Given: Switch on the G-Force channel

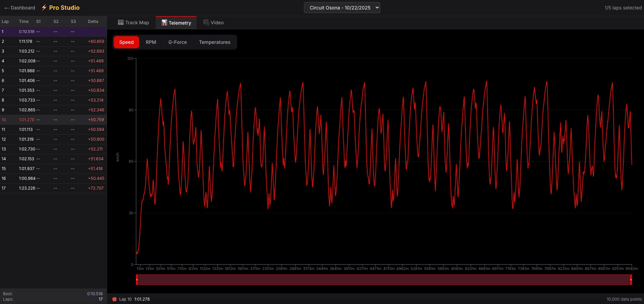Looking at the screenshot, I should pyautogui.click(x=178, y=42).
